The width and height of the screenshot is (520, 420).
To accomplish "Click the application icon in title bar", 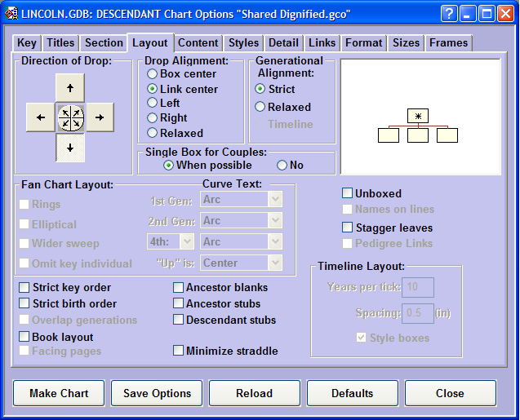I will click(12, 14).
